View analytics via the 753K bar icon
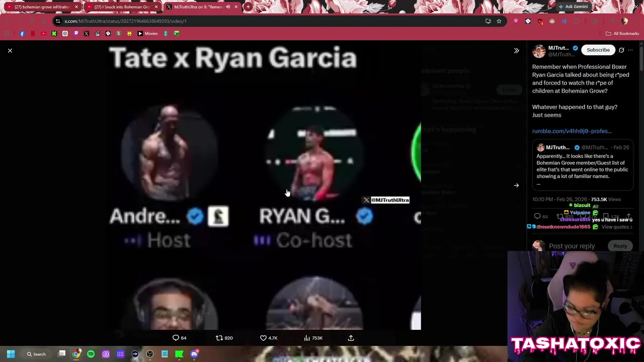 (x=313, y=338)
